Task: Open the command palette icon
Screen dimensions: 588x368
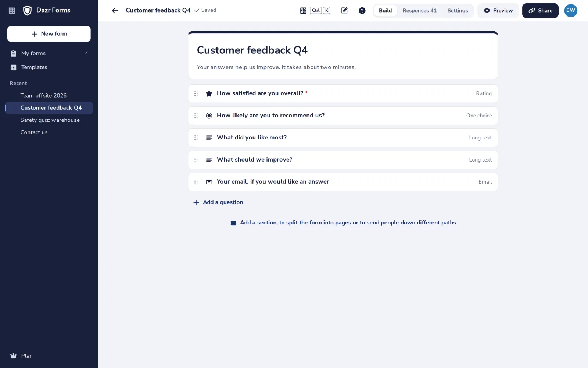Action: (303, 11)
